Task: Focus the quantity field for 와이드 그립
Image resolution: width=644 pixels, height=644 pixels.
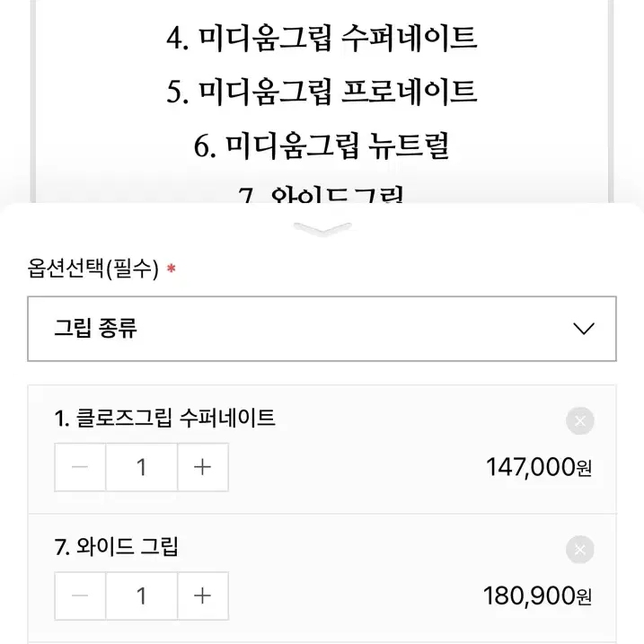Action: pyautogui.click(x=142, y=595)
